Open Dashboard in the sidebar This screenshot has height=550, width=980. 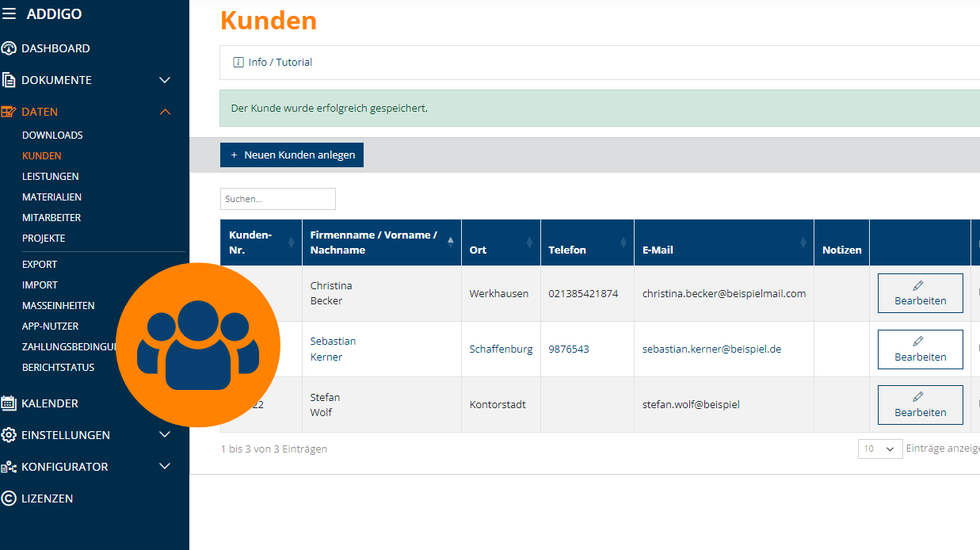pos(55,48)
